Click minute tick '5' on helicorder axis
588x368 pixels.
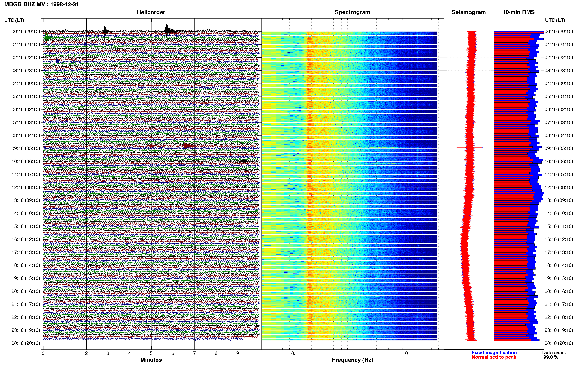[x=151, y=353]
